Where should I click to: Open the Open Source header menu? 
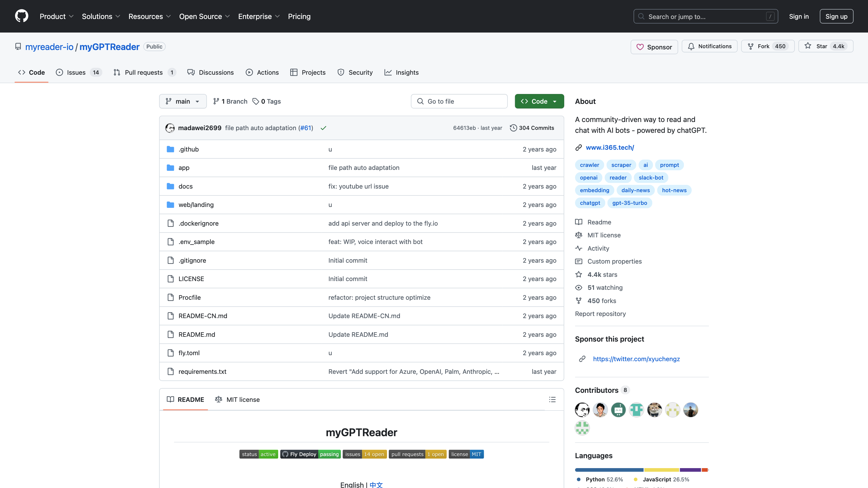pyautogui.click(x=204, y=16)
